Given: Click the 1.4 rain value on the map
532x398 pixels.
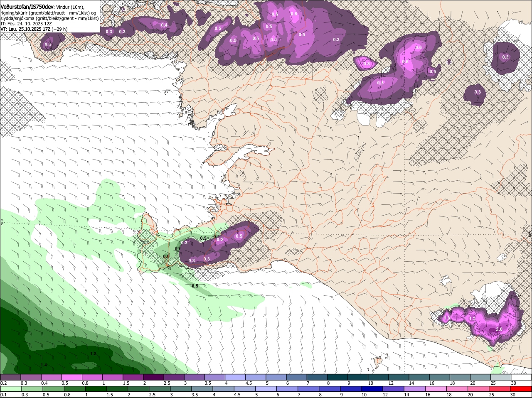Looking at the screenshot, I should click(44, 365).
